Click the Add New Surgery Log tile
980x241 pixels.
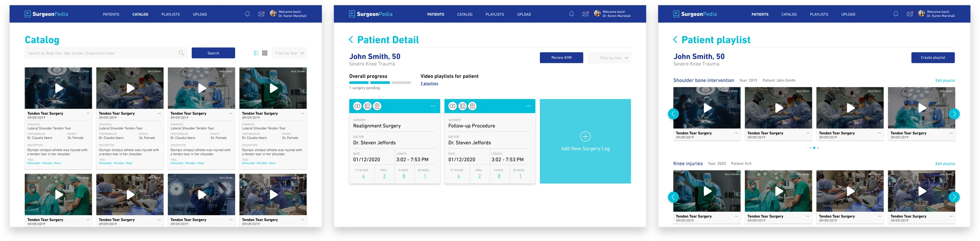(585, 141)
